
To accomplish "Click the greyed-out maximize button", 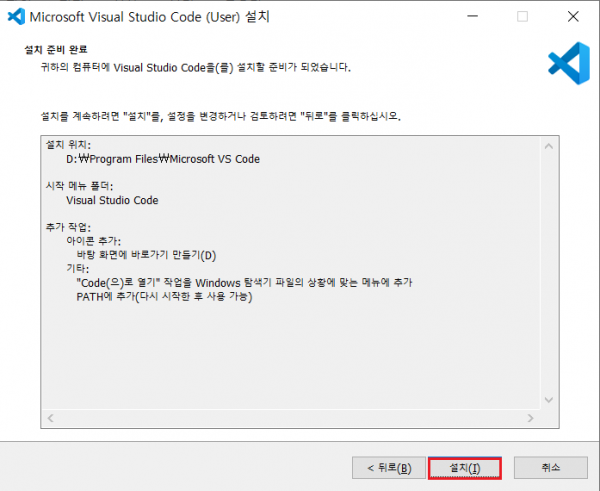I will [522, 16].
